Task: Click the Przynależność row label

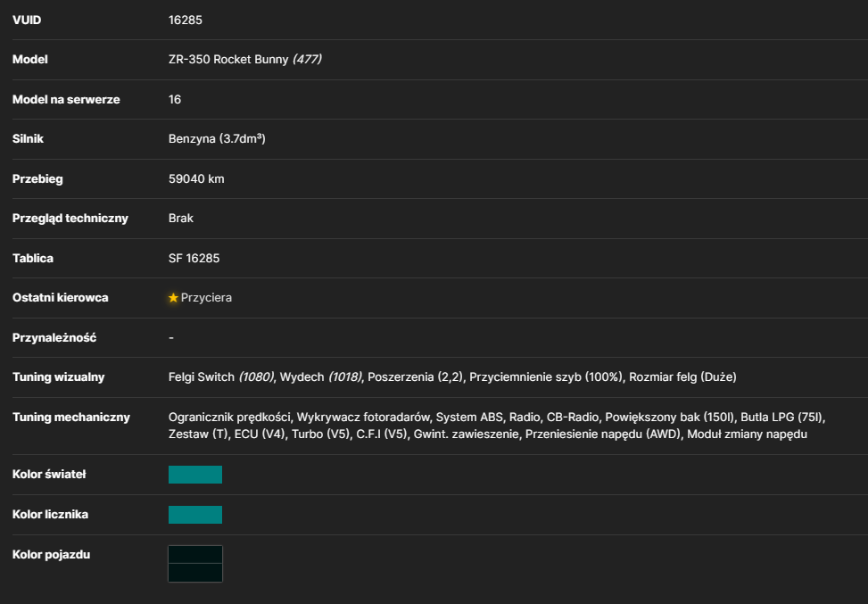Action: click(54, 338)
